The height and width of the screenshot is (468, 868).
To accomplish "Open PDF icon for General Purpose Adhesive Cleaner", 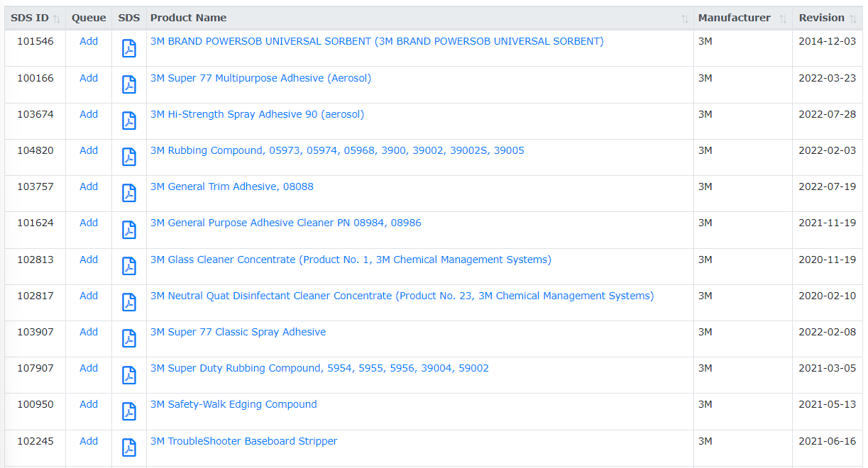I will [x=129, y=230].
